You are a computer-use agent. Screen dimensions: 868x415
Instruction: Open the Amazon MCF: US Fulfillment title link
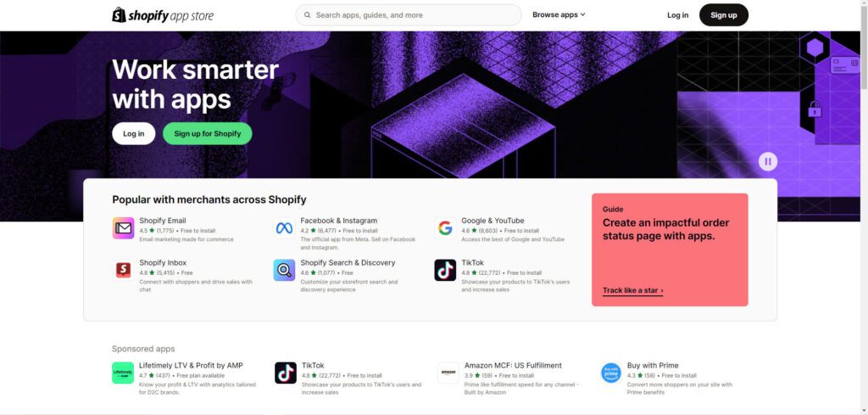pos(513,365)
